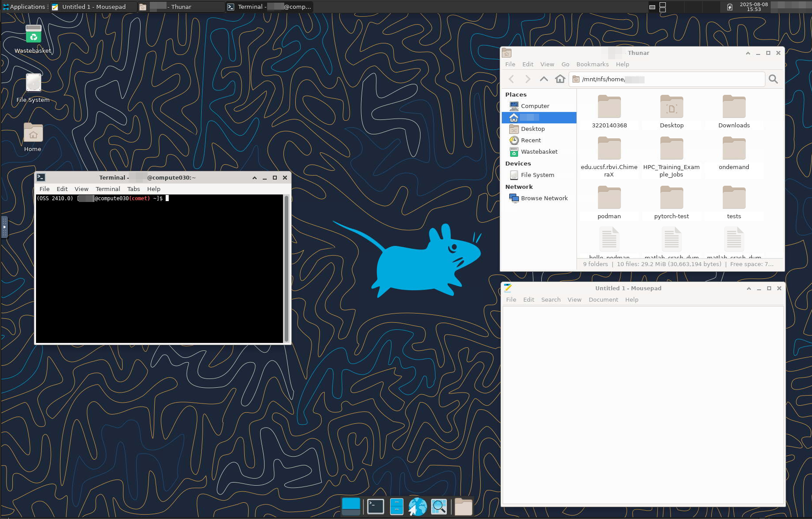Click the Terminal vertical scrollbar

click(x=286, y=268)
